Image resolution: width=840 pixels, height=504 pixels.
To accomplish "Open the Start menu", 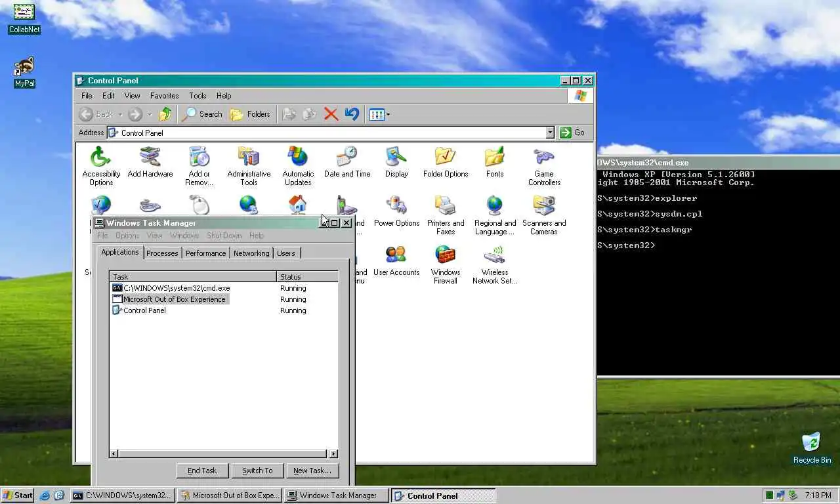I will pyautogui.click(x=18, y=495).
